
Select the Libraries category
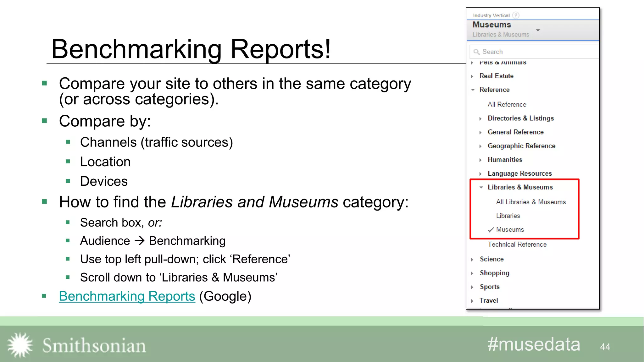coord(508,216)
